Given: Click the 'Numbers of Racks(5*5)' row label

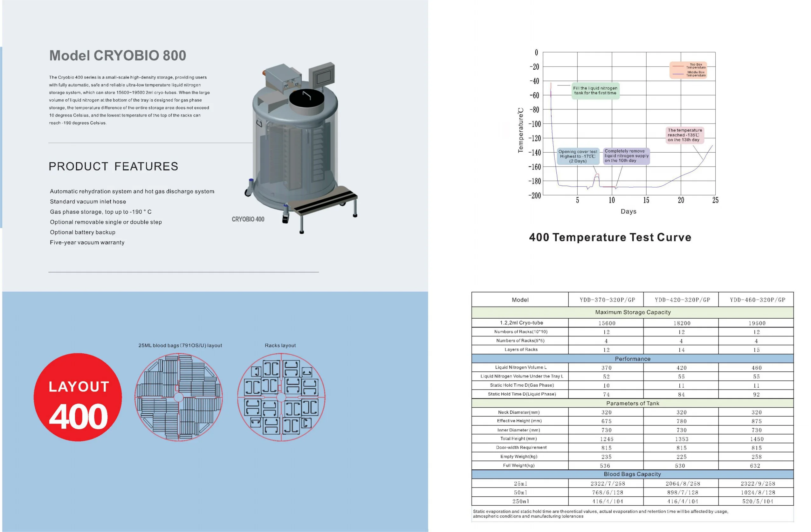Looking at the screenshot, I should [520, 341].
